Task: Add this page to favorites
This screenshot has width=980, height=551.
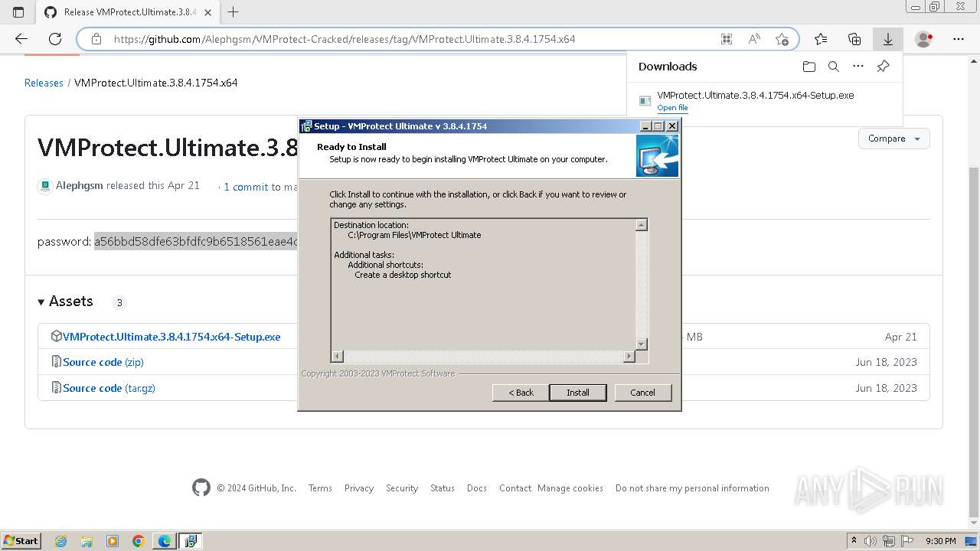Action: (x=782, y=39)
